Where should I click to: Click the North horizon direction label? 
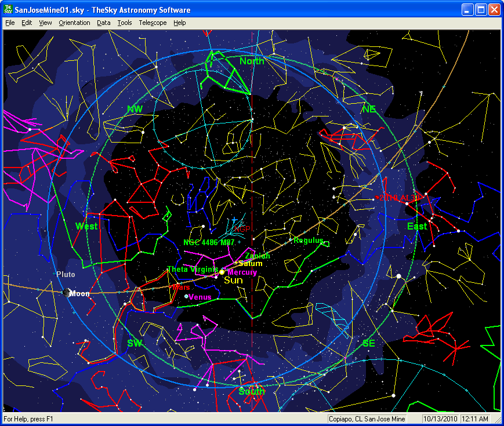(x=252, y=61)
